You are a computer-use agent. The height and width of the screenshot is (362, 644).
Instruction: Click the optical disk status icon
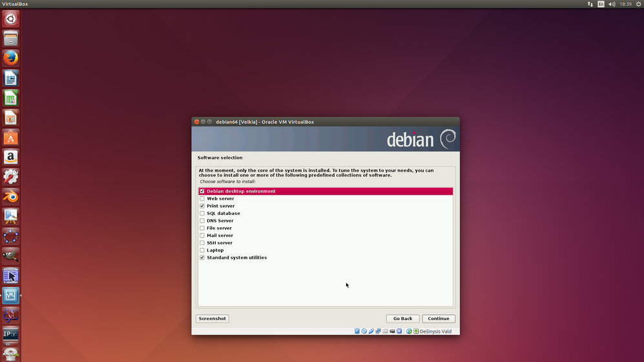coord(364,331)
